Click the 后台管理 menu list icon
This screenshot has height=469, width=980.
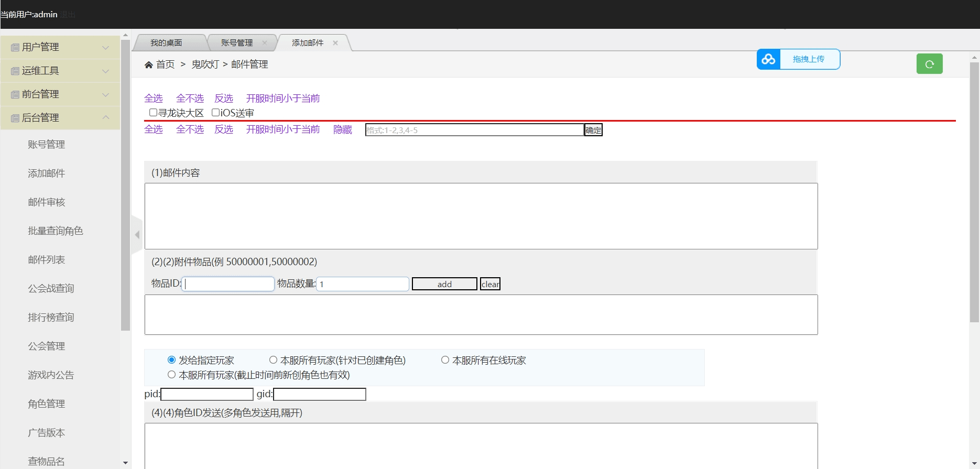(15, 118)
